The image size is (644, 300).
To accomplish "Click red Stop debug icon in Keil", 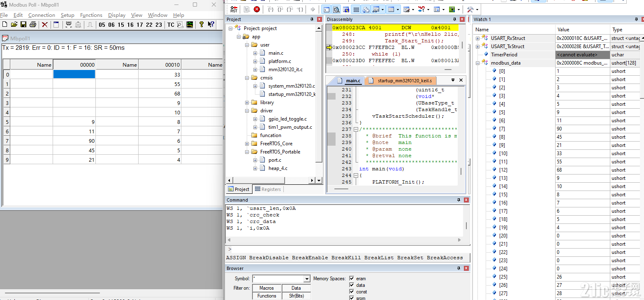I will coord(257,9).
